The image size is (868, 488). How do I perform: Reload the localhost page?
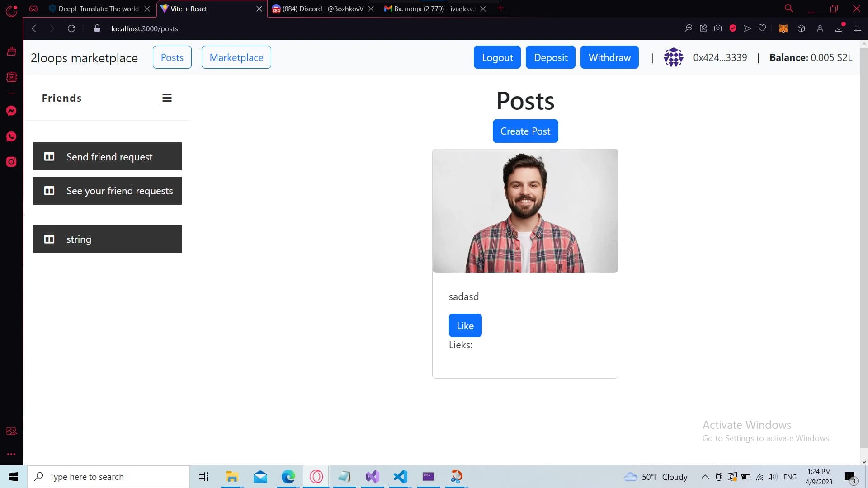(x=71, y=28)
